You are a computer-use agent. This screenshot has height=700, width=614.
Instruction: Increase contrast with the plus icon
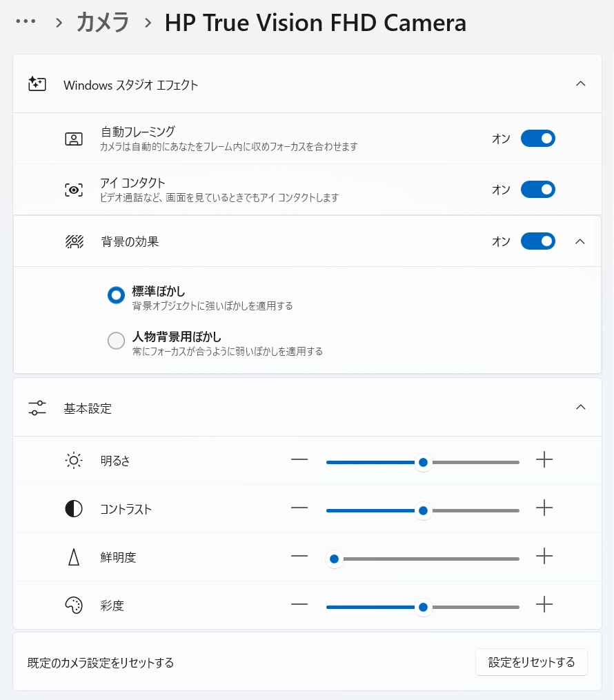(x=544, y=508)
